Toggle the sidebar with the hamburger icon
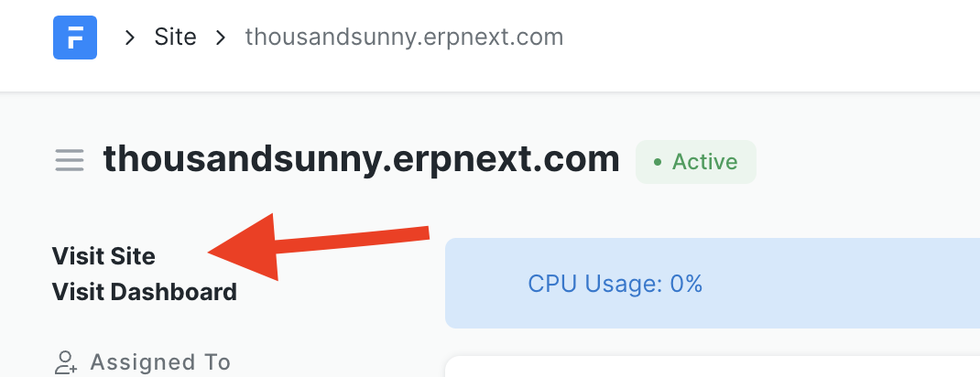Viewport: 980px width, 377px height. pyautogui.click(x=70, y=160)
